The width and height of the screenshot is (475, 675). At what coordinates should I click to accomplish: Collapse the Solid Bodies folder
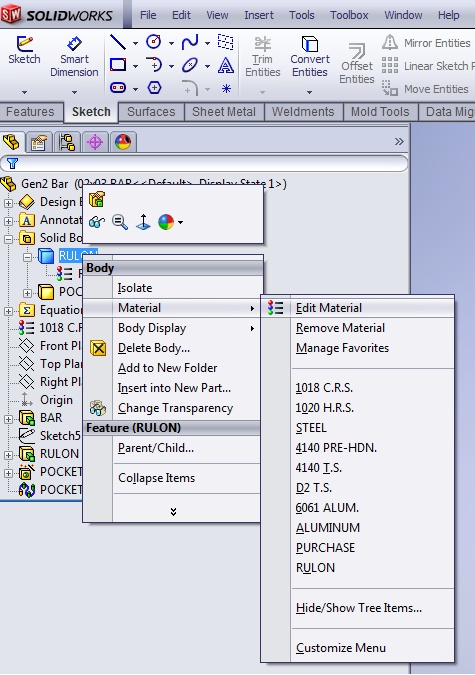[8, 238]
